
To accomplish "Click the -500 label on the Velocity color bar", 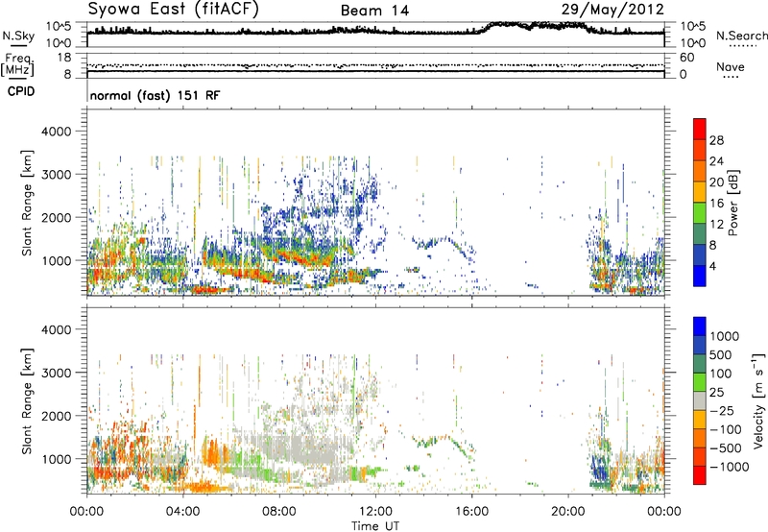I will [725, 448].
